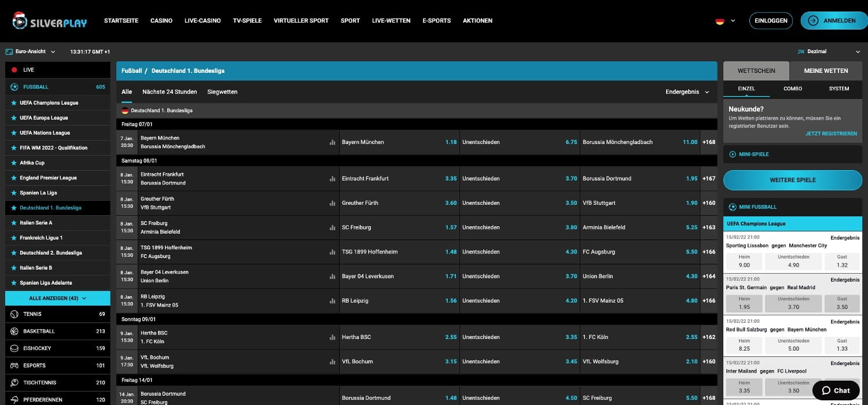Open stats icon for TSG 1899 Hoffenheim match
Screen dimensions: 868x405
click(x=332, y=252)
